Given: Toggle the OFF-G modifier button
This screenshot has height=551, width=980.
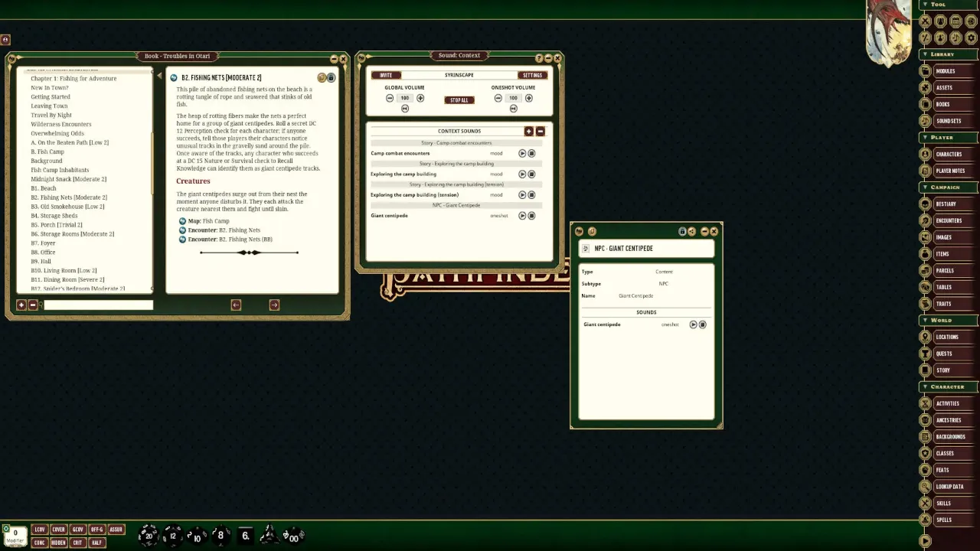Looking at the screenshot, I should 96,530.
